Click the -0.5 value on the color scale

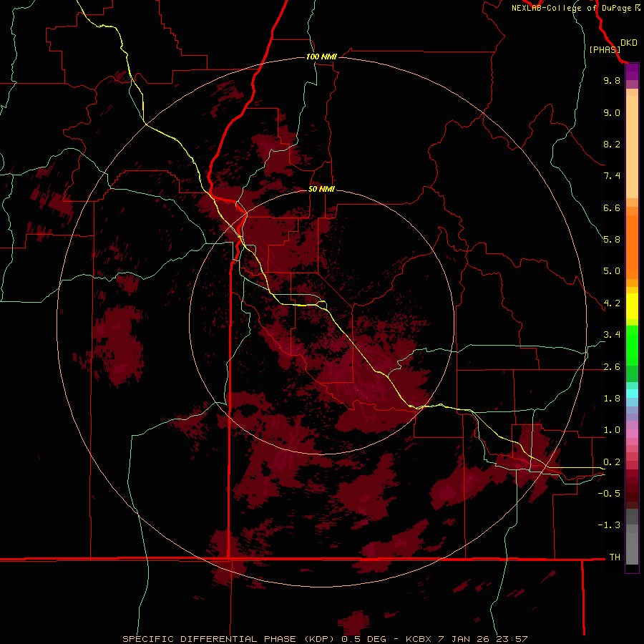(x=609, y=494)
